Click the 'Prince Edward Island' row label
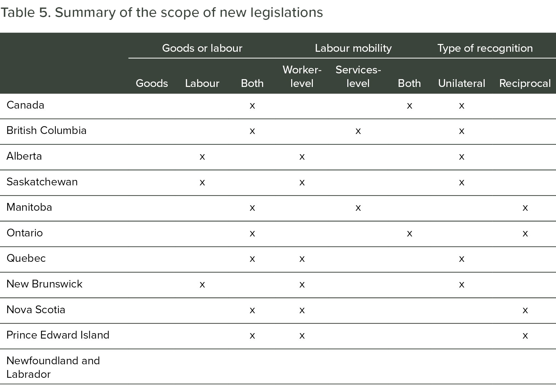Image resolution: width=556 pixels, height=392 pixels. (58, 335)
